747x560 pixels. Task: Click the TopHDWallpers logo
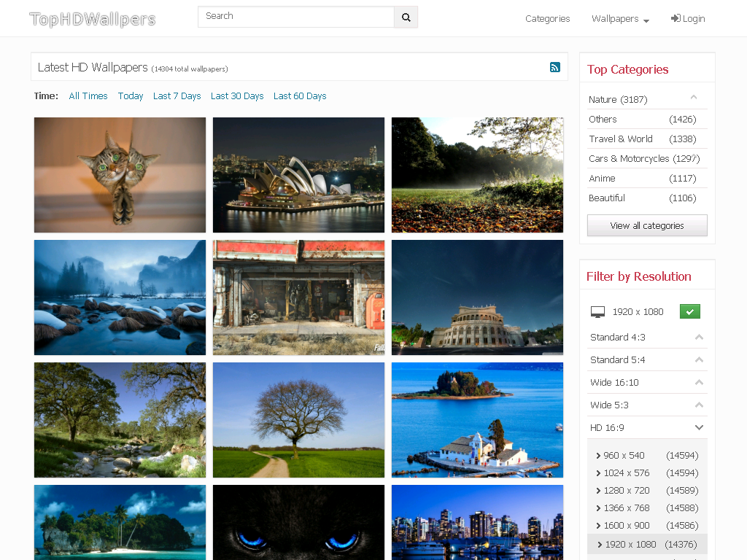93,19
